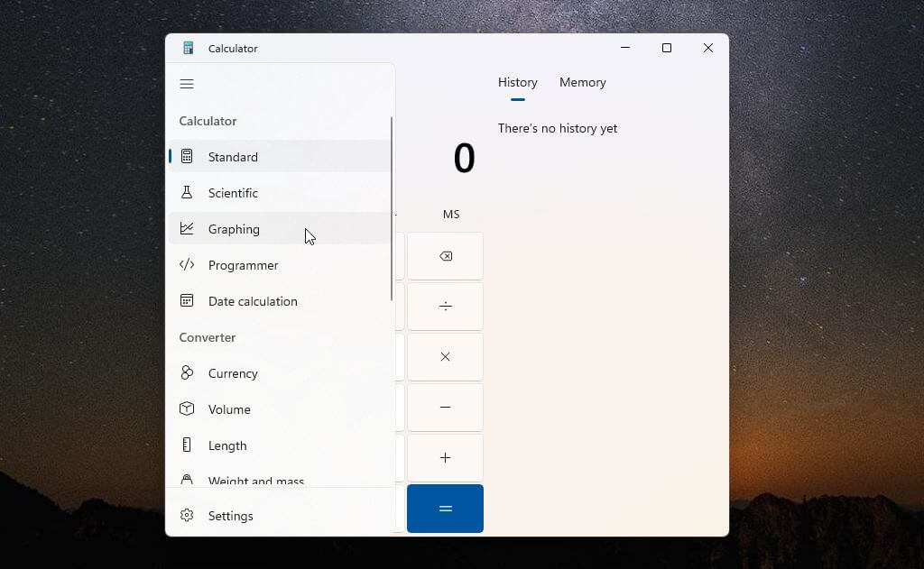Click the navigation pane vertical scrollbar
This screenshot has height=569, width=924.
[392, 208]
